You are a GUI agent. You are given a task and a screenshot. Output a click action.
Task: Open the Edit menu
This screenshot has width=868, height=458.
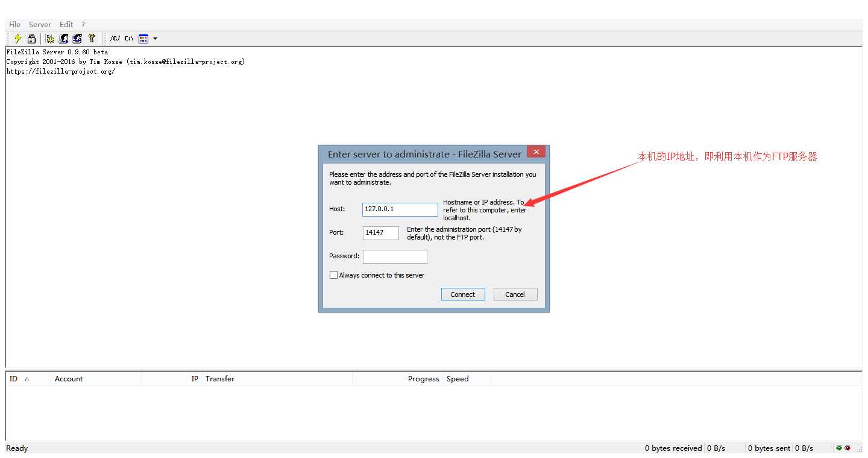[x=66, y=25]
